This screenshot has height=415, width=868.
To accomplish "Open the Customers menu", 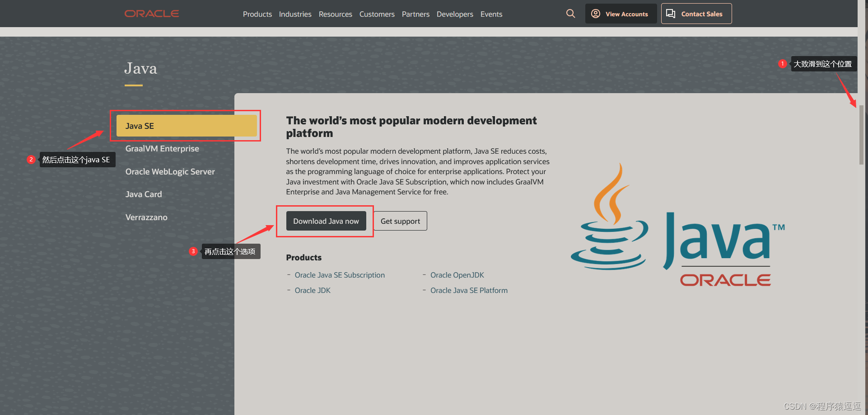I will point(377,14).
